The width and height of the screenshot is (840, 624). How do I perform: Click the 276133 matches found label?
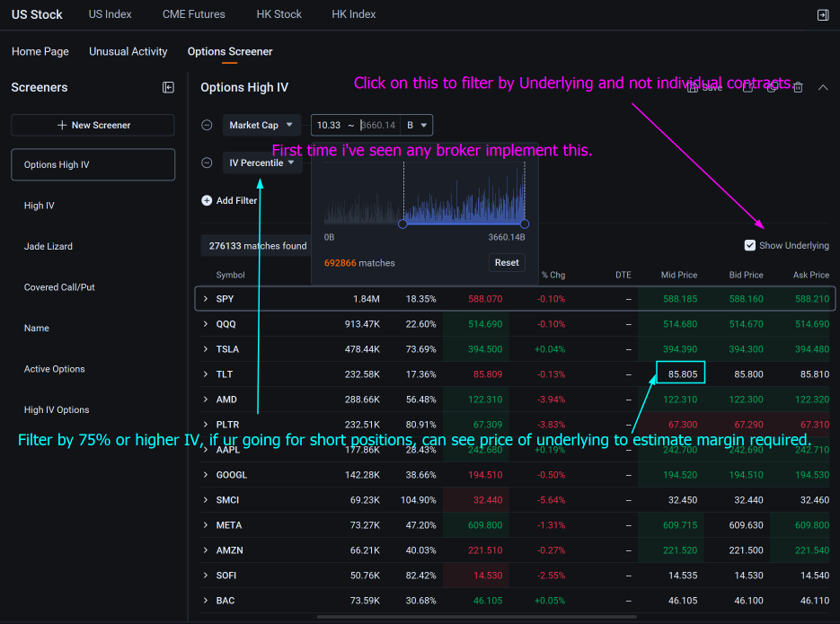pos(258,246)
